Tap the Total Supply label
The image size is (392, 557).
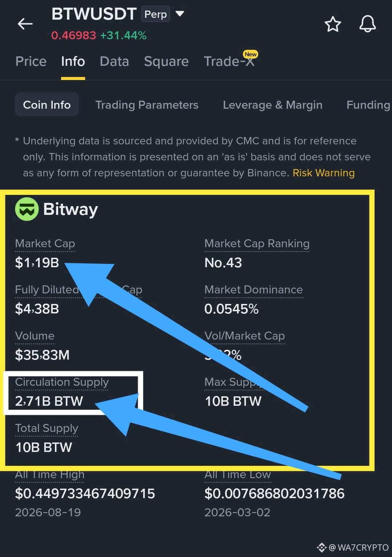47,428
